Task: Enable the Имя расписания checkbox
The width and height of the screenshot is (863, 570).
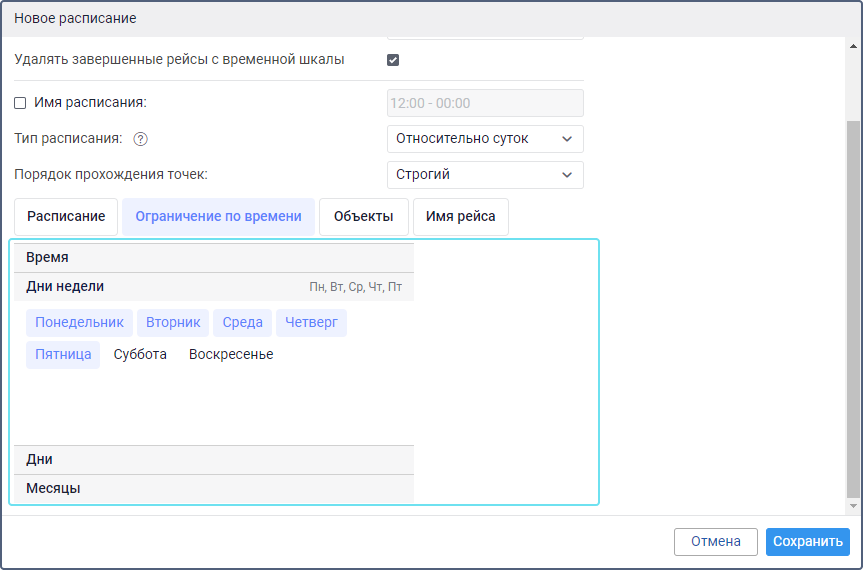Action: click(20, 103)
